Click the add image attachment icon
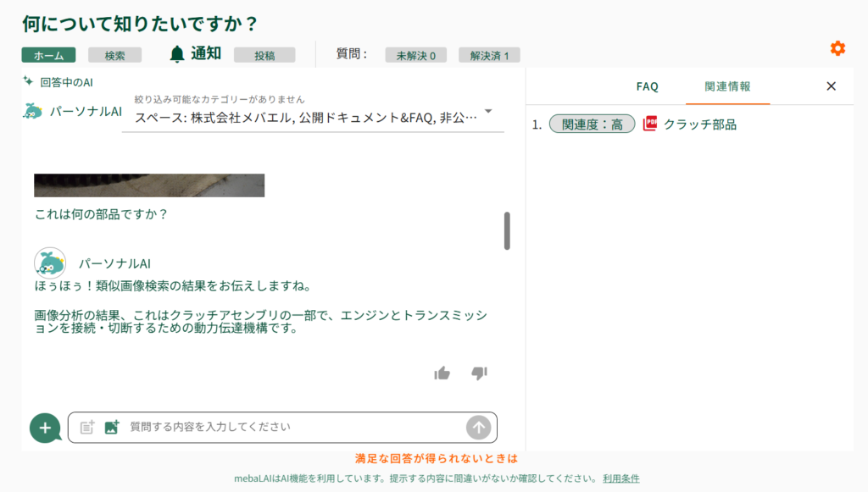This screenshot has width=868, height=492. [x=112, y=428]
